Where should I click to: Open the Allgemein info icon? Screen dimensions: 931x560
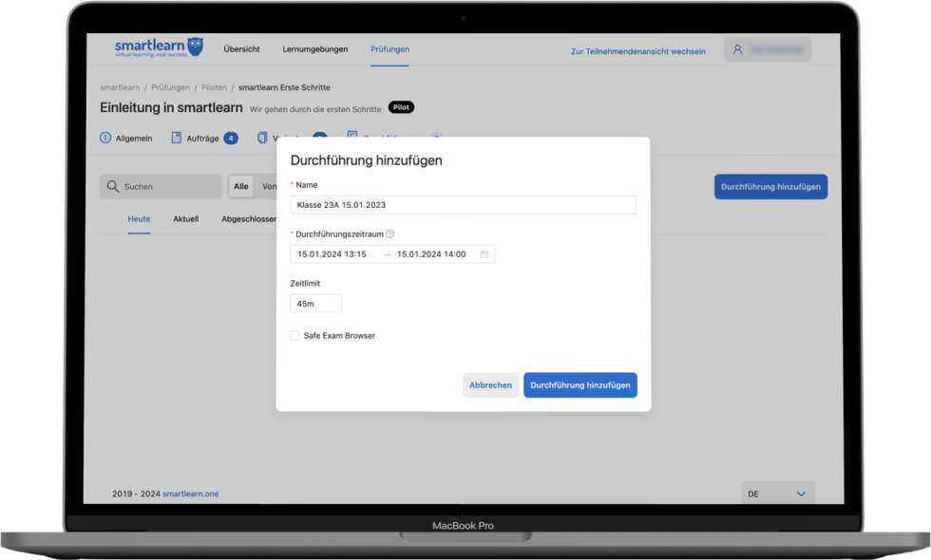104,138
